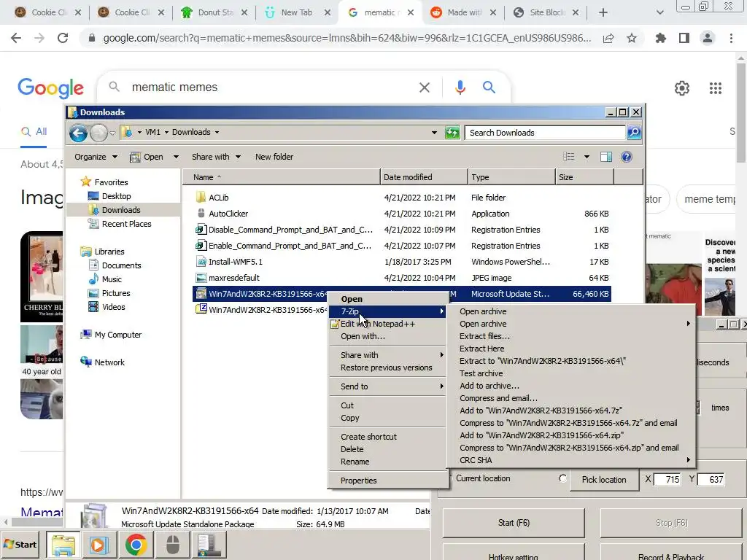Viewport: 747px width, 560px height.
Task: Clear the Google search box X
Action: click(x=425, y=87)
